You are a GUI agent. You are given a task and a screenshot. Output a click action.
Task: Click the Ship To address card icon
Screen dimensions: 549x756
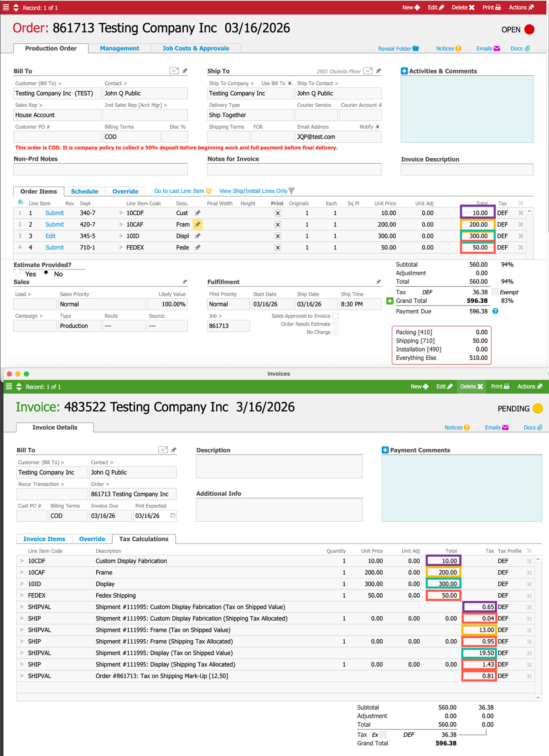[368, 71]
